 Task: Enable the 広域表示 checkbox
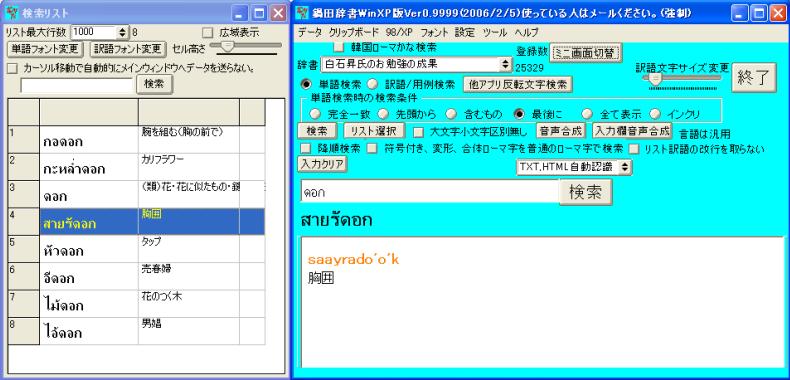(207, 33)
